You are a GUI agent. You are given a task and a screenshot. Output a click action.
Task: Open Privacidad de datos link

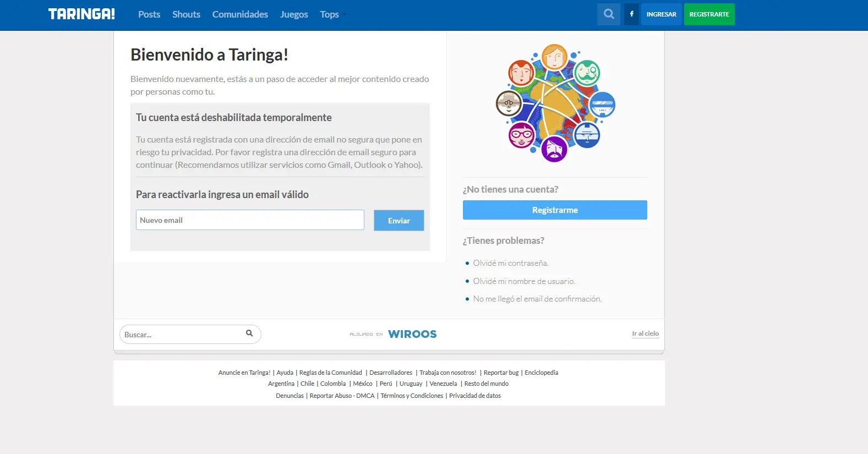point(475,396)
